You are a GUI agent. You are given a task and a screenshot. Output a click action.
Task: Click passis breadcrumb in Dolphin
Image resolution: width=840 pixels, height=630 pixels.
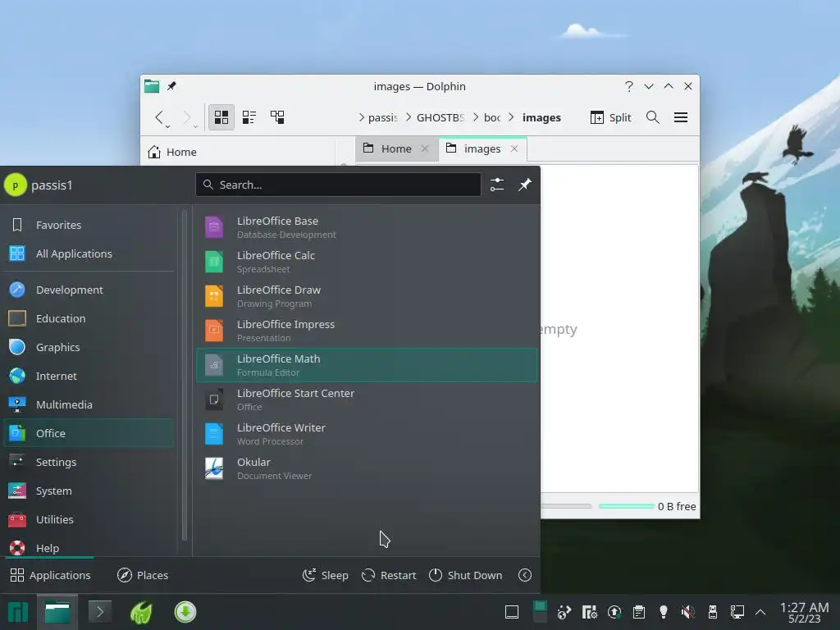382,117
